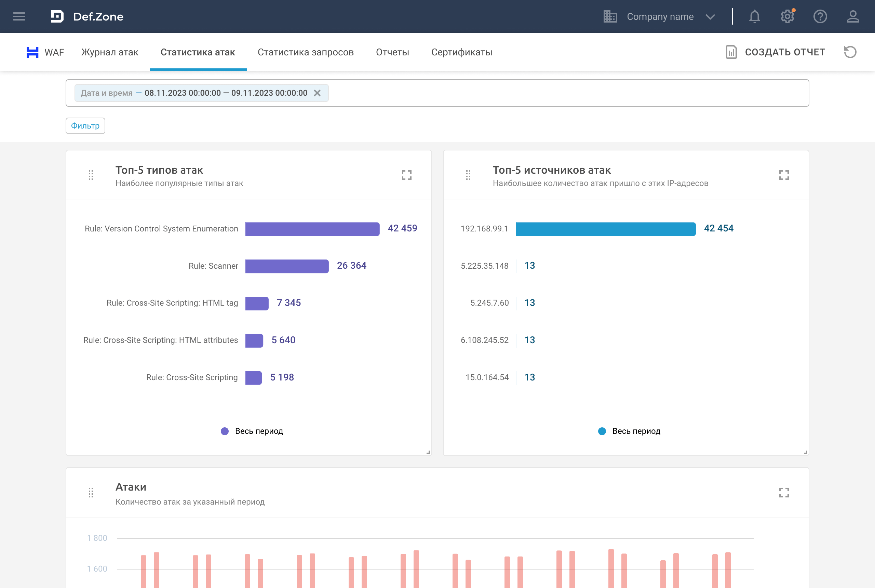Toggle the blue Весь период legend item
Viewport: 875px width, 588px height.
point(629,431)
